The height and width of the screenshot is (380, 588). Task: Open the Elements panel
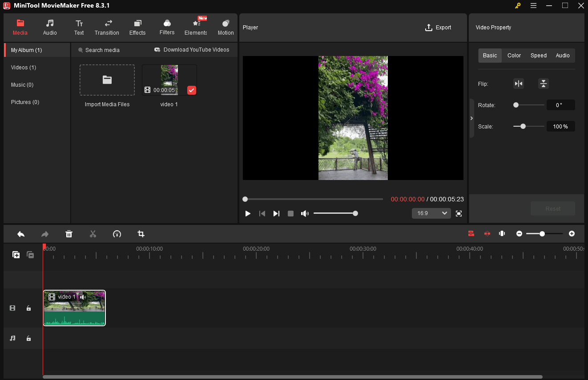tap(196, 27)
